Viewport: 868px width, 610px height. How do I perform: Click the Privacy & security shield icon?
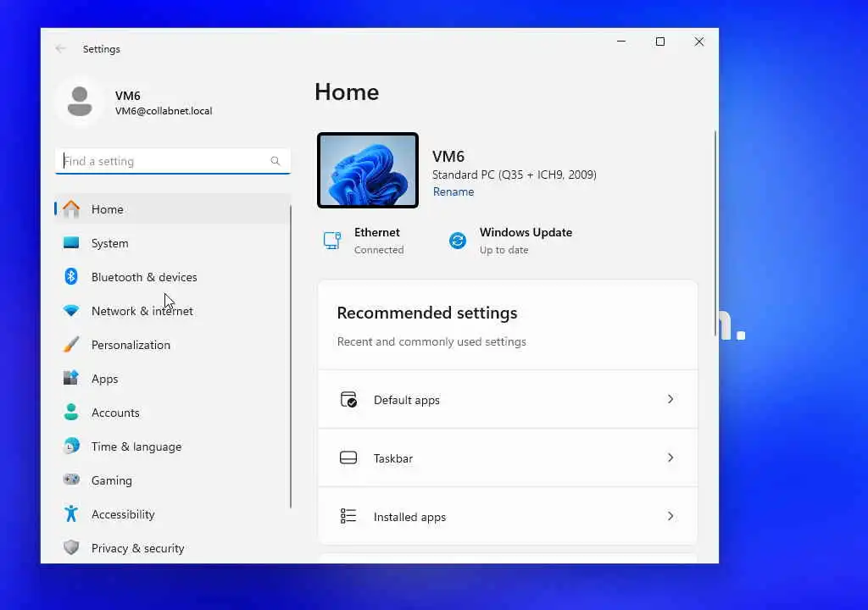click(x=71, y=547)
